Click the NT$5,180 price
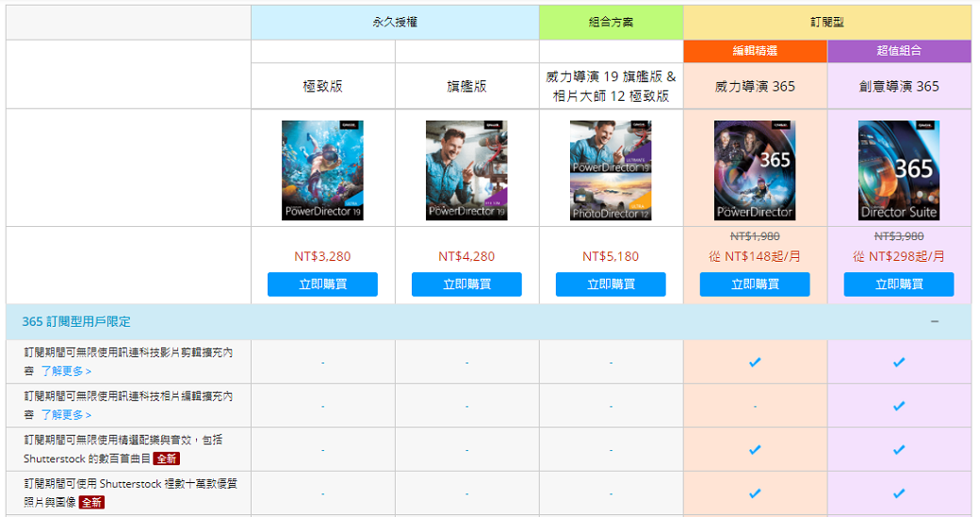 [611, 257]
